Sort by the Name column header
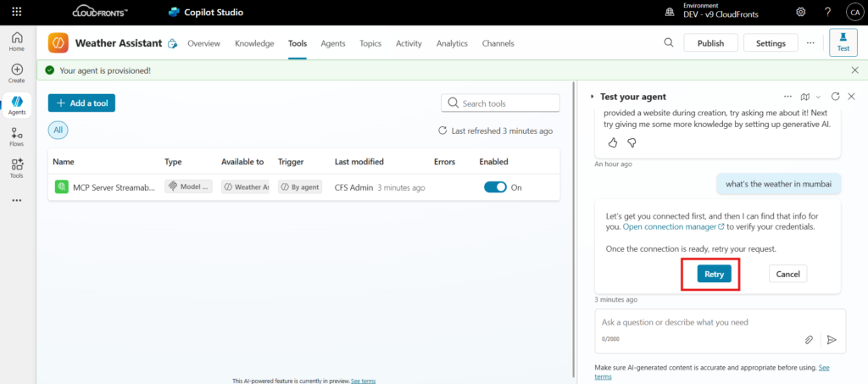 click(x=63, y=162)
